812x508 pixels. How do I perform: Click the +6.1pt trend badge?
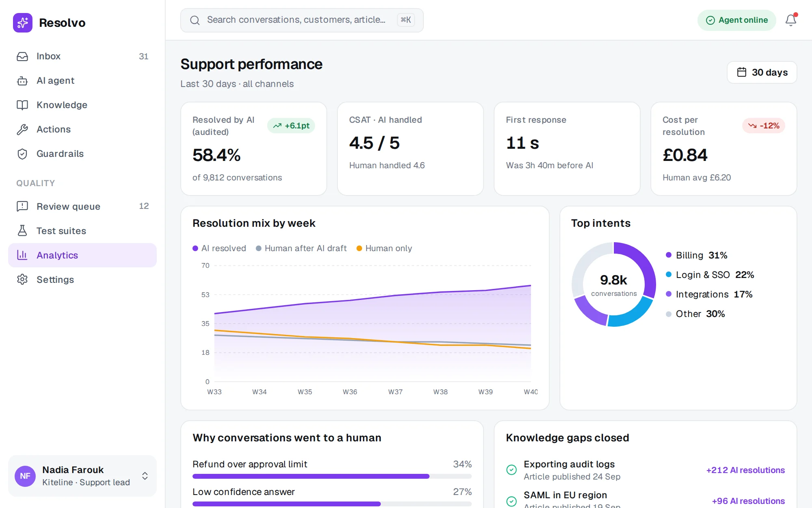tap(291, 126)
